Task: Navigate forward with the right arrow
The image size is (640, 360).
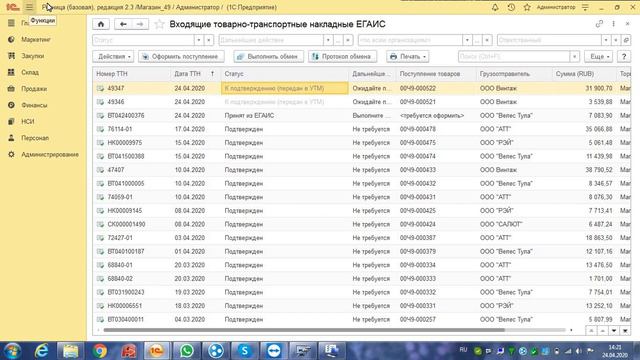Action: point(140,24)
